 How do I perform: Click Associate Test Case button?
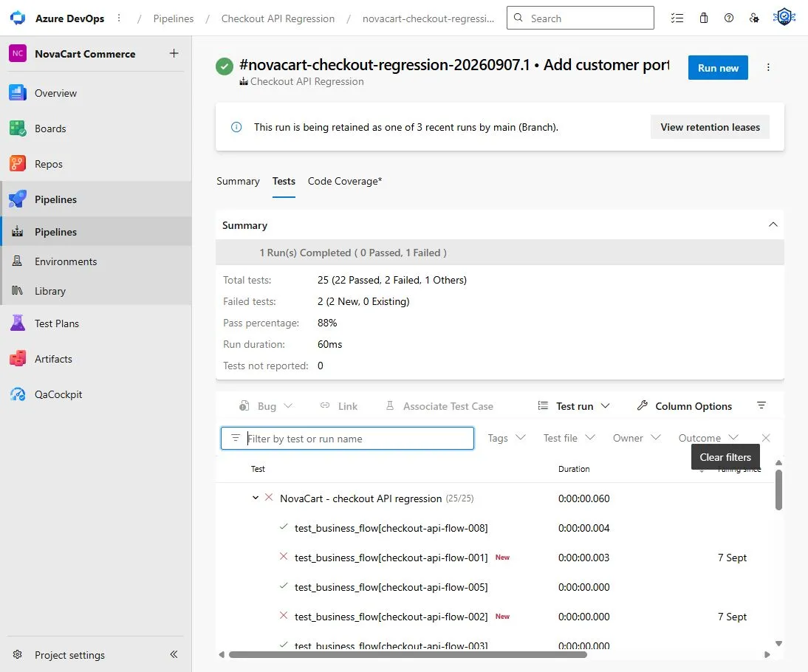click(x=439, y=406)
